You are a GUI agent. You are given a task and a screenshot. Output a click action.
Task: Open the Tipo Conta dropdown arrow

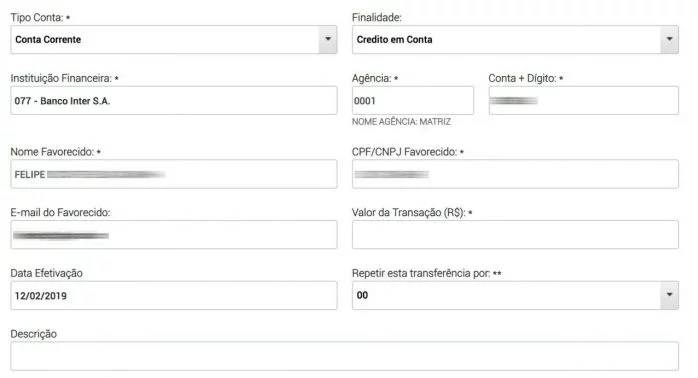(328, 40)
